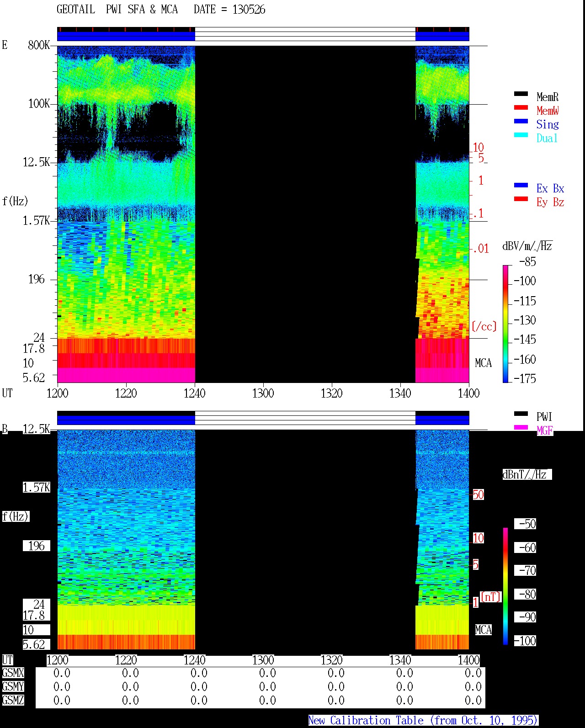This screenshot has height=728, width=585.
Task: Click the -100 value on B color scale
Action: coord(525,641)
